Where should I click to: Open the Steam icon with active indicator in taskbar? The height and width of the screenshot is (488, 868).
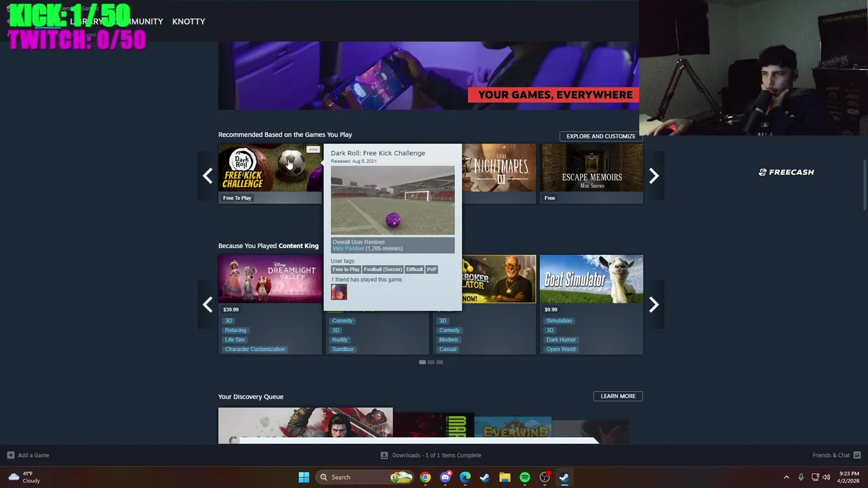564,477
